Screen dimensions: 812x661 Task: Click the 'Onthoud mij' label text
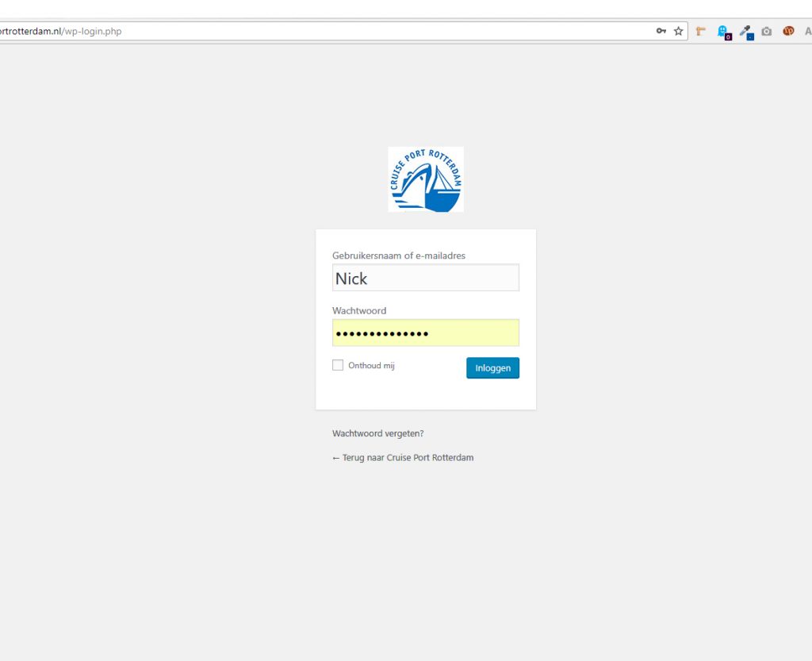coord(371,366)
